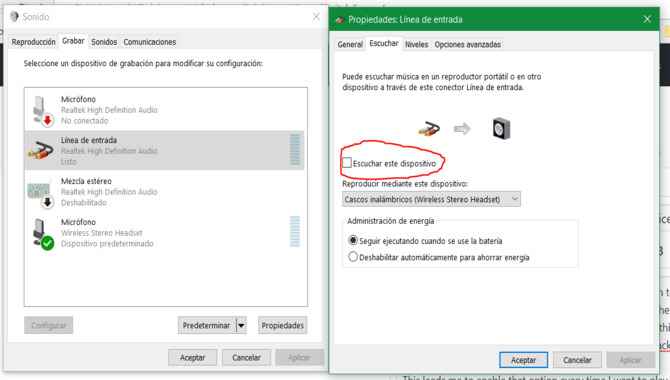Click the Wireless Headset microphone level meter

coord(295,231)
